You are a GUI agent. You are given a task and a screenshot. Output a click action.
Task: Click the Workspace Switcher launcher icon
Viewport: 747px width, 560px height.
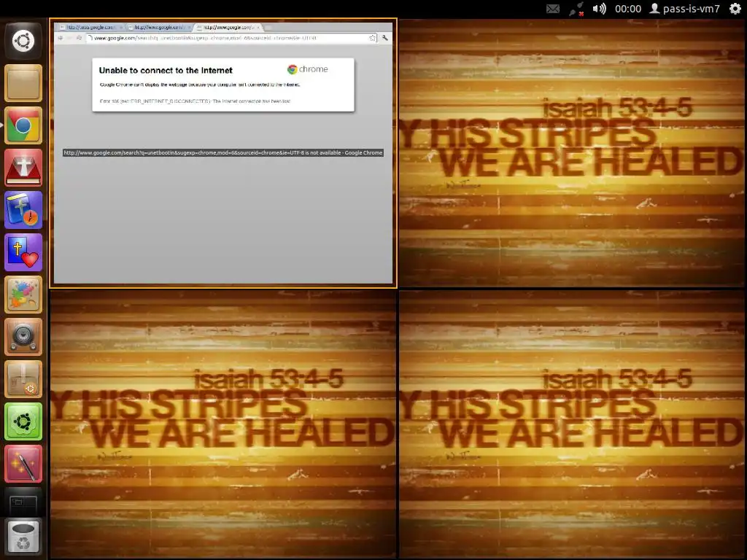pyautogui.click(x=23, y=502)
